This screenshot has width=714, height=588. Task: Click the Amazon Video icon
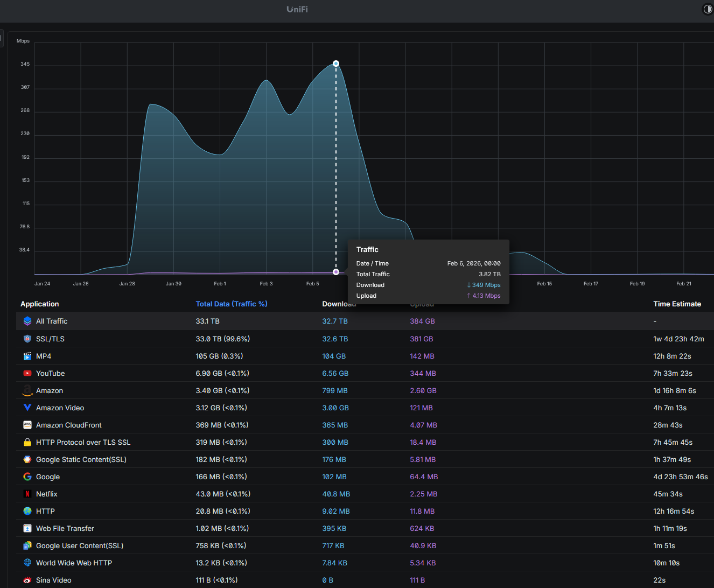click(27, 408)
